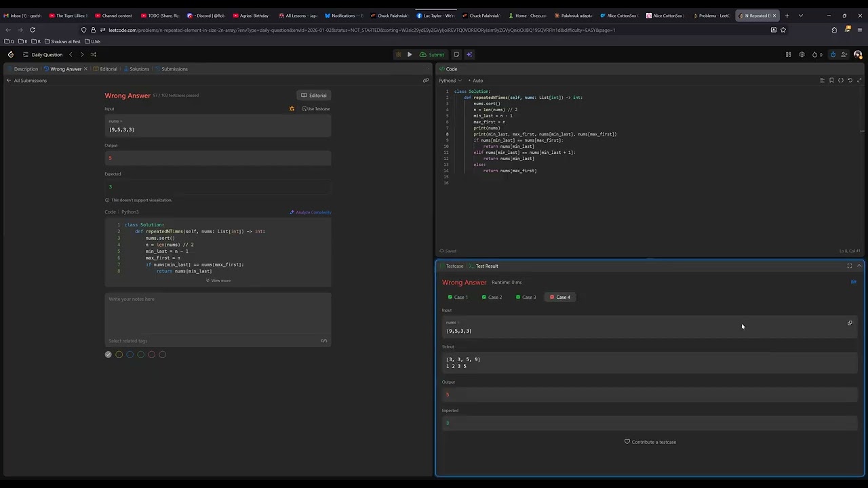Go to next question arrow

(x=82, y=55)
